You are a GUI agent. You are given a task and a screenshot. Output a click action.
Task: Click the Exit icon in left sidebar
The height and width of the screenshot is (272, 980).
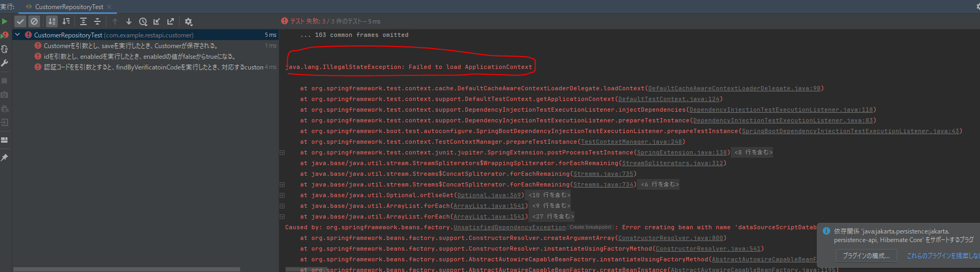tap(4, 122)
